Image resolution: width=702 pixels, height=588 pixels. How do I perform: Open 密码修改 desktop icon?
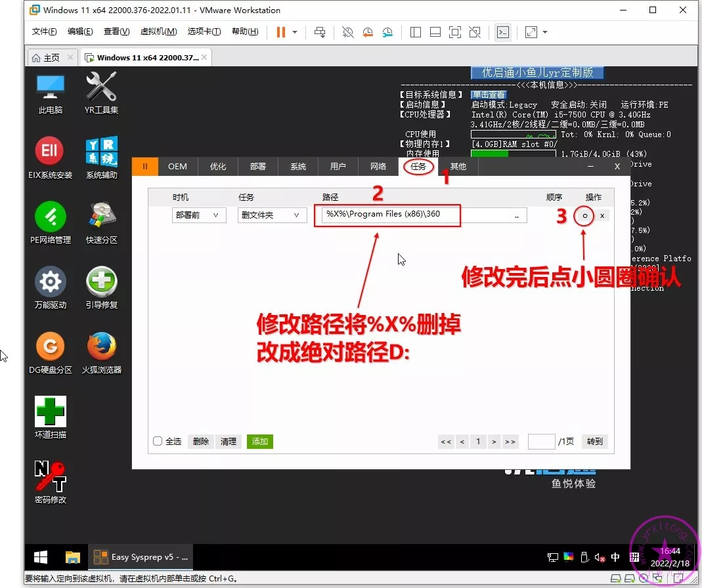click(x=50, y=476)
